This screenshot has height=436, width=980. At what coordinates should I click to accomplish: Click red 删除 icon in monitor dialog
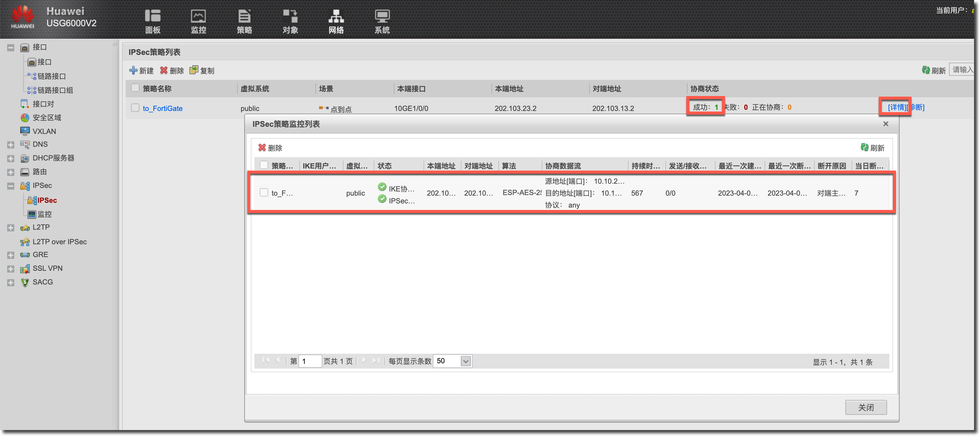tap(262, 148)
